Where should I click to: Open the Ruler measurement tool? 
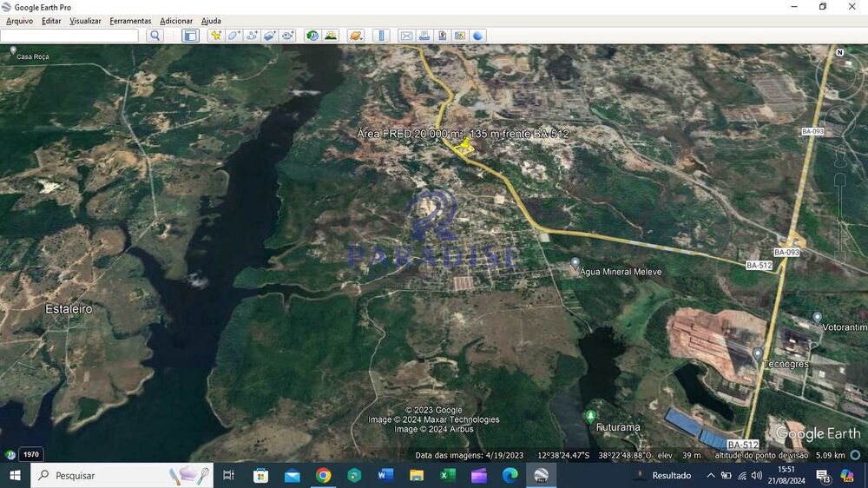pyautogui.click(x=380, y=36)
